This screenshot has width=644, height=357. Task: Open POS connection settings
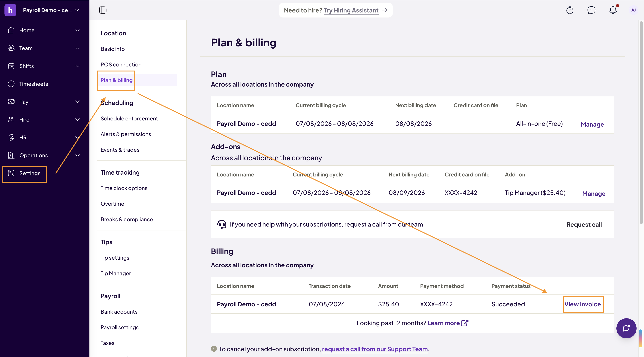[121, 65]
